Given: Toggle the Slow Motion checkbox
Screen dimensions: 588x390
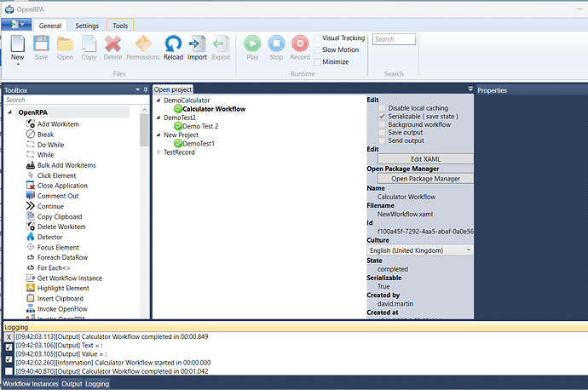Looking at the screenshot, I should (318, 50).
